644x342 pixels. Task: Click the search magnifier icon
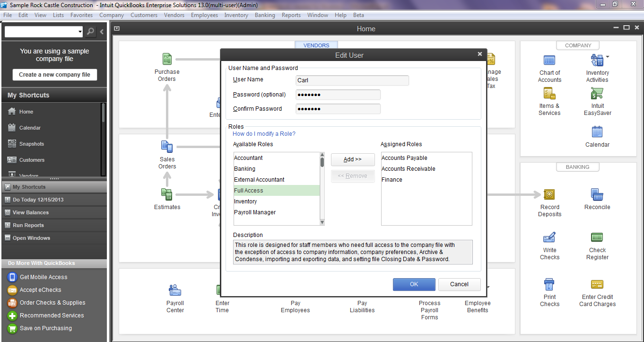pos(90,32)
